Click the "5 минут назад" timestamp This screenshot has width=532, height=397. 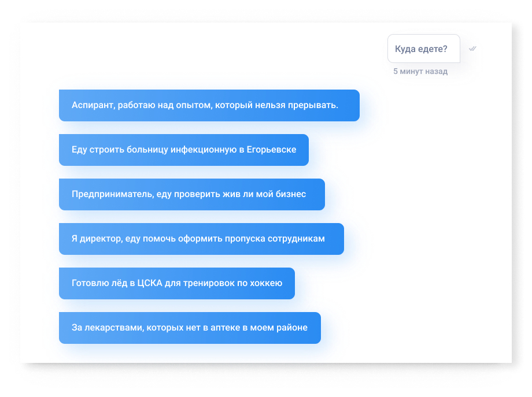420,72
